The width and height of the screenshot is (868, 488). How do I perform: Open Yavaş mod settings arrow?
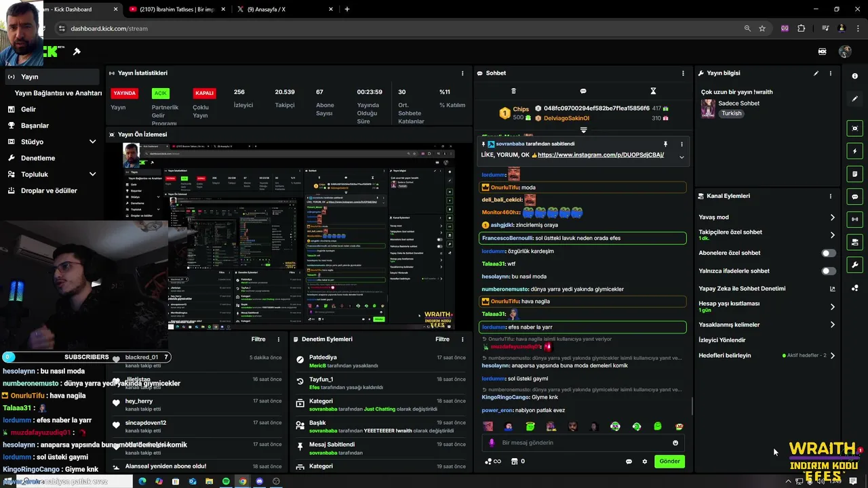(x=832, y=218)
